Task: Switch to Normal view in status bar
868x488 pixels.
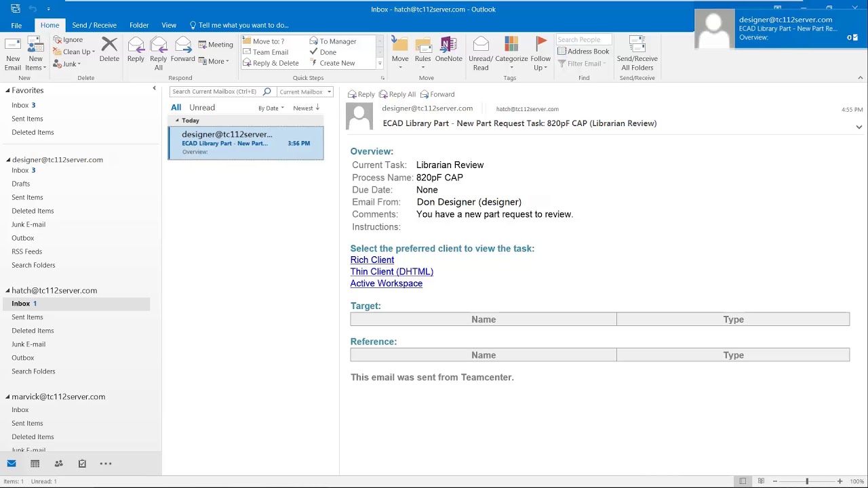Action: [x=743, y=481]
